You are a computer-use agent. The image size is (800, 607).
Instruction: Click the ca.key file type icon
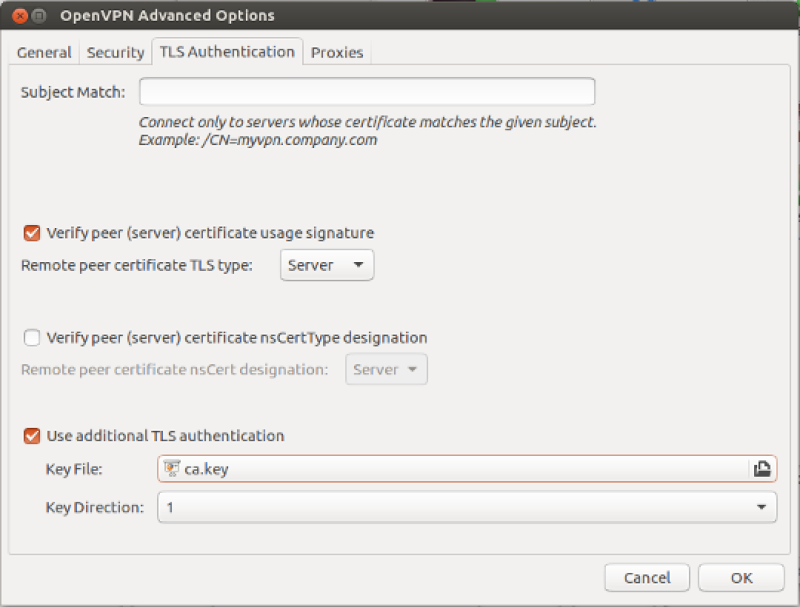172,468
